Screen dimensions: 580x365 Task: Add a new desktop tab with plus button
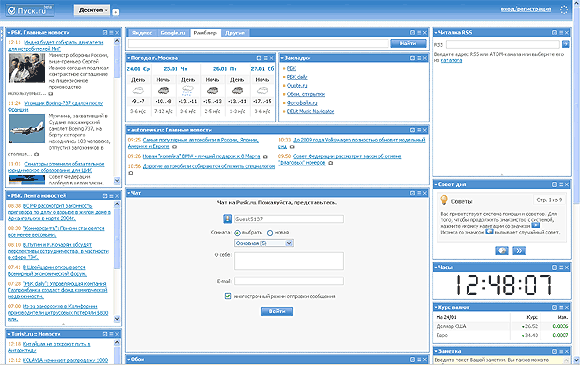click(x=115, y=12)
